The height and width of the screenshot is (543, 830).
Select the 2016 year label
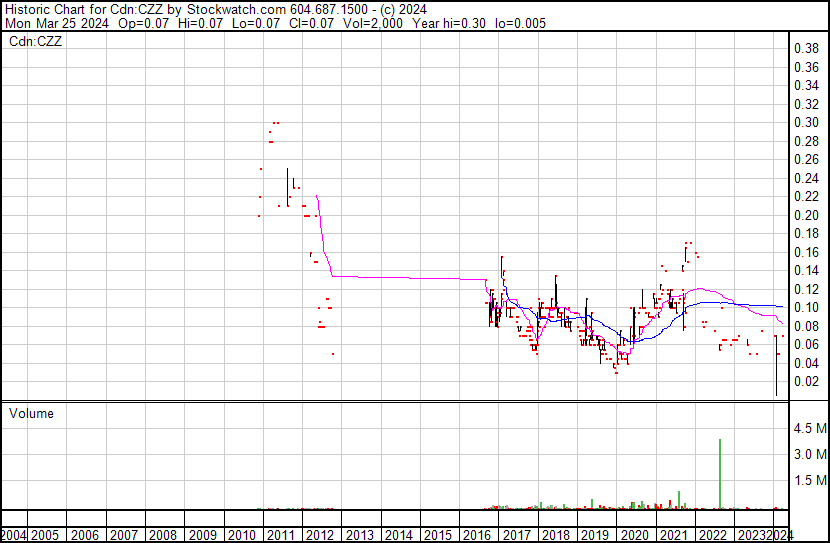[477, 535]
